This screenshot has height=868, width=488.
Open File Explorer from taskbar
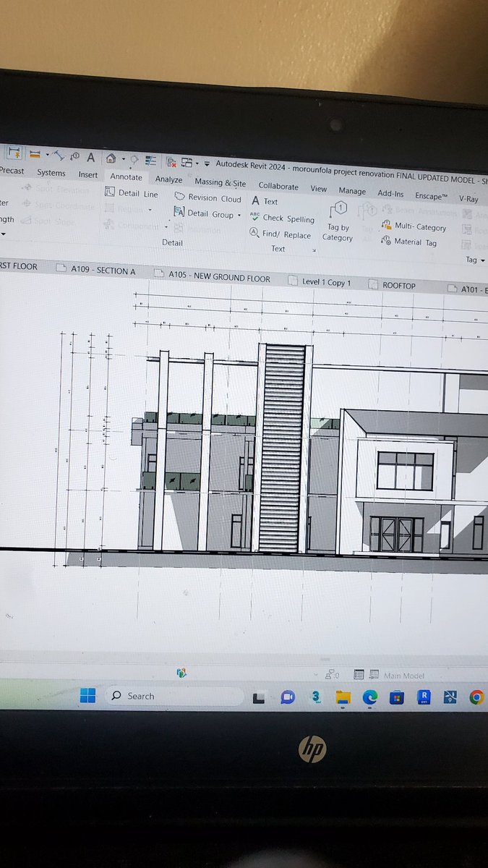coord(343,697)
